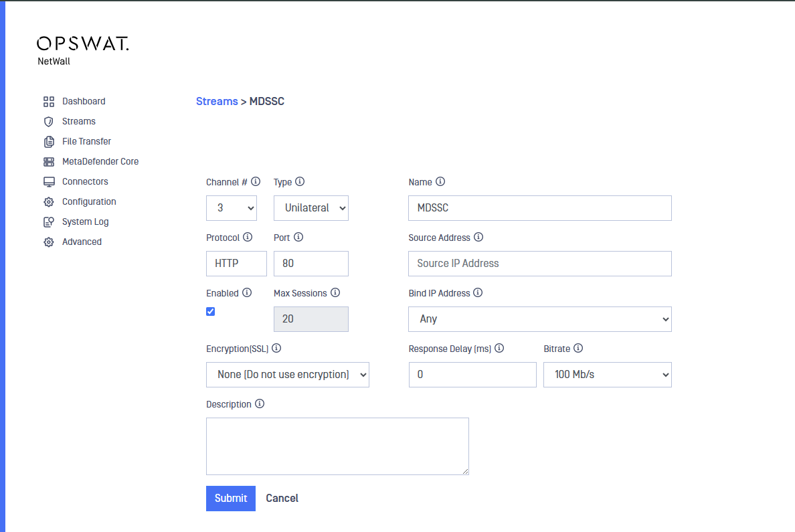Click the Response Delay field

point(472,375)
